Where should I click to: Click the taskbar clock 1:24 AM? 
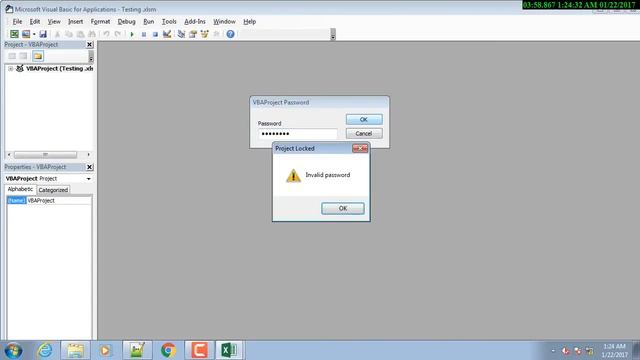614,346
